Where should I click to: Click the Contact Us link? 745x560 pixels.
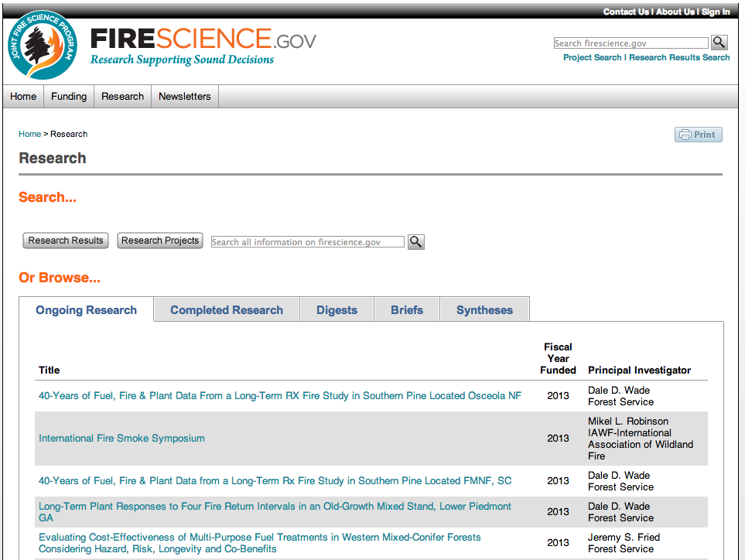(x=626, y=12)
